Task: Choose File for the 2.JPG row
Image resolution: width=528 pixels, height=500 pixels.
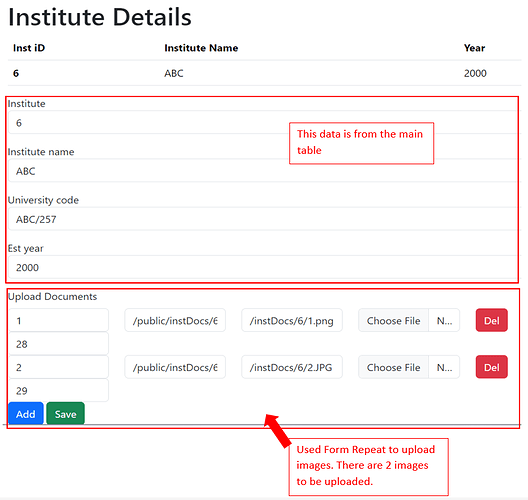Action: [x=393, y=367]
